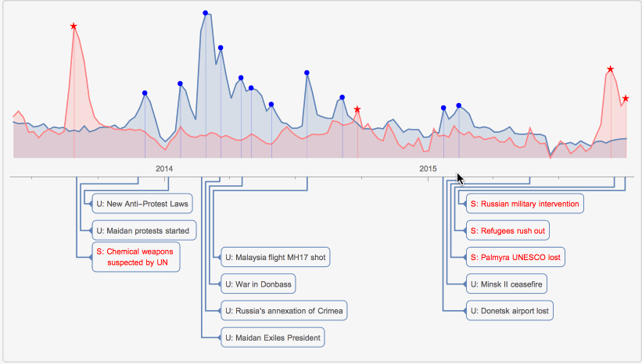Viewport: 642px width, 364px height.
Task: Click the 2014 axis year label
Action: pos(164,169)
